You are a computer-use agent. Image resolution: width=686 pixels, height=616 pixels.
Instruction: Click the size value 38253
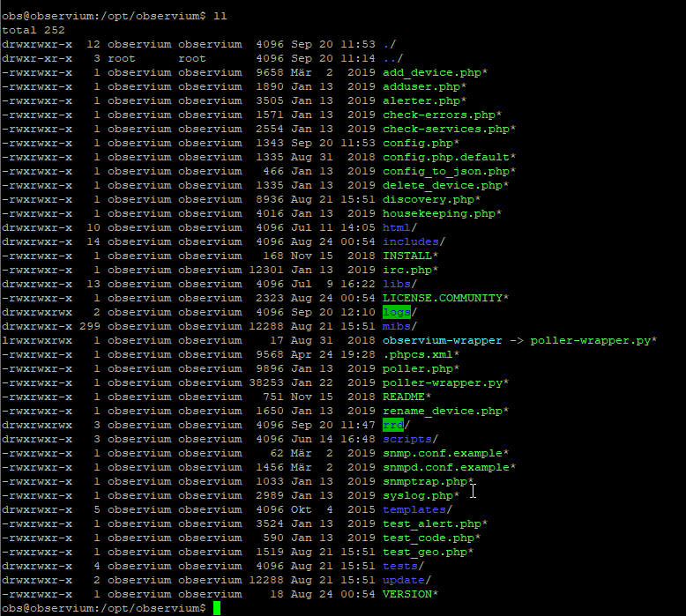pyautogui.click(x=267, y=383)
